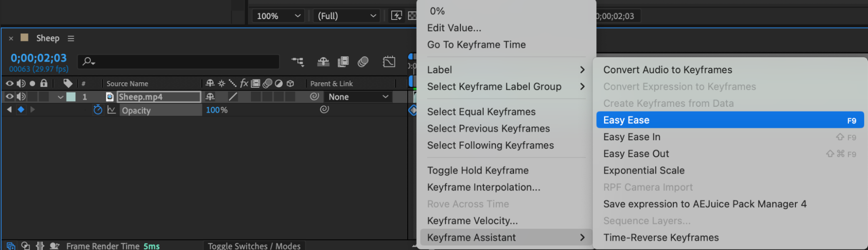
Task: Click the Toggle Switches / Modes button
Action: pyautogui.click(x=254, y=246)
